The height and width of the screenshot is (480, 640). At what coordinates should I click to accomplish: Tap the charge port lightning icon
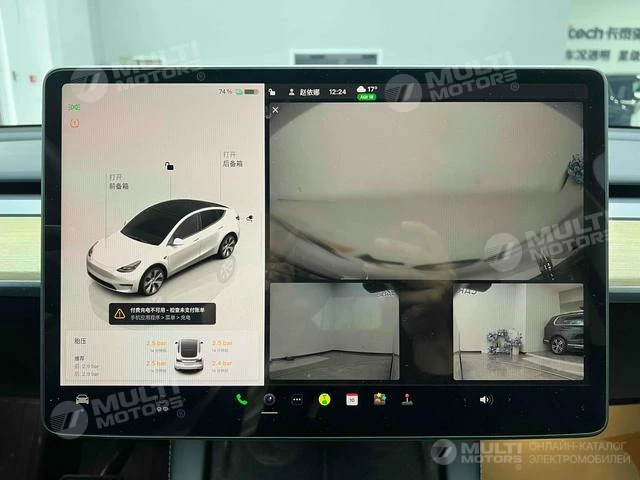249,216
